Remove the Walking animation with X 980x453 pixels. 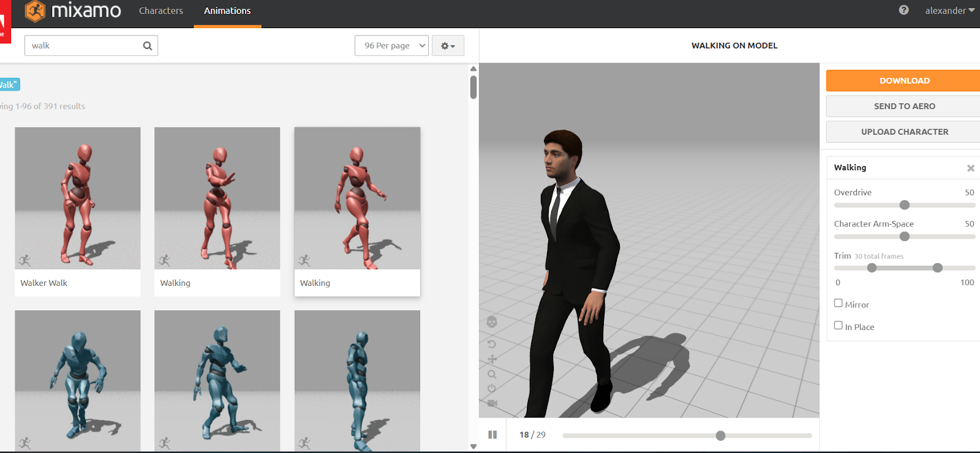pyautogui.click(x=971, y=168)
